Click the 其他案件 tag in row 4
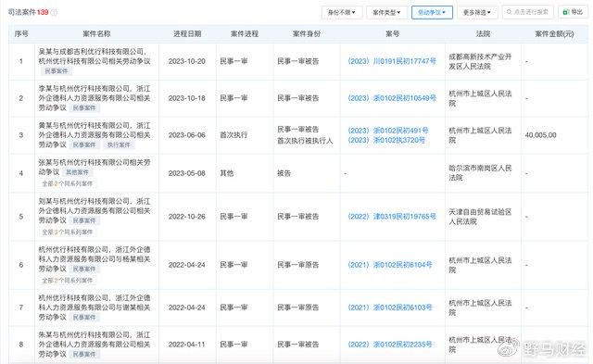 click(77, 172)
